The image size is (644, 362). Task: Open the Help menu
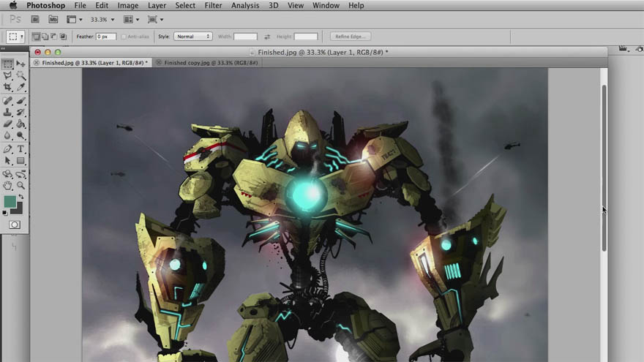[356, 5]
